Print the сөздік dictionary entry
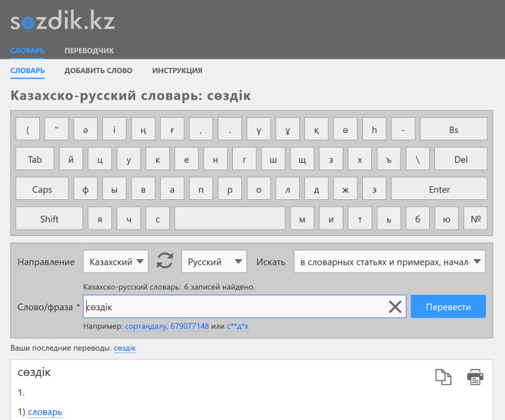 (475, 376)
